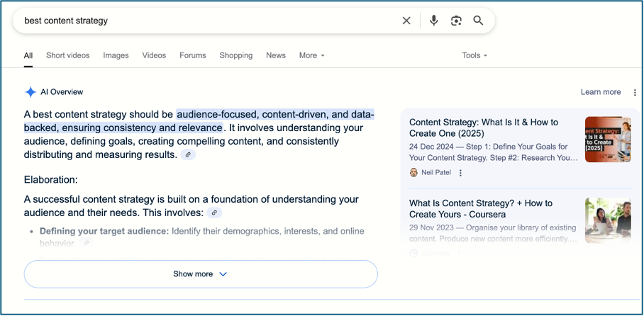644x316 pixels.
Task: Expand the More search filters dropdown
Action: pos(311,55)
